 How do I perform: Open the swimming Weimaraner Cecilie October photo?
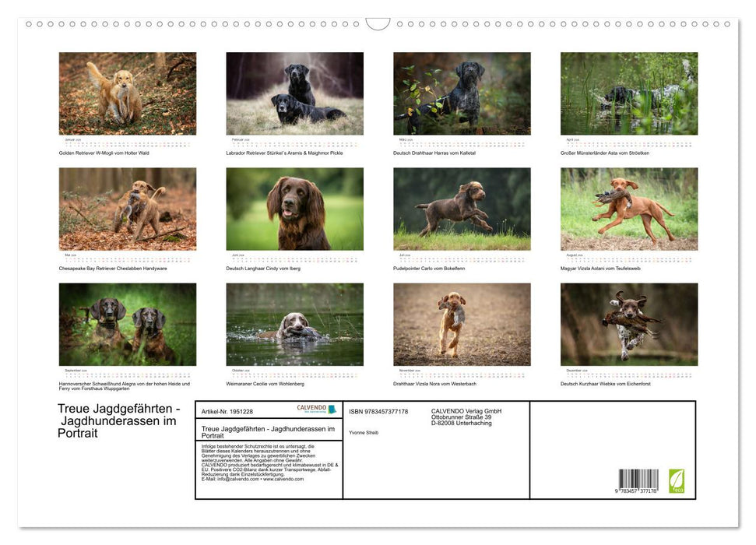click(x=296, y=324)
